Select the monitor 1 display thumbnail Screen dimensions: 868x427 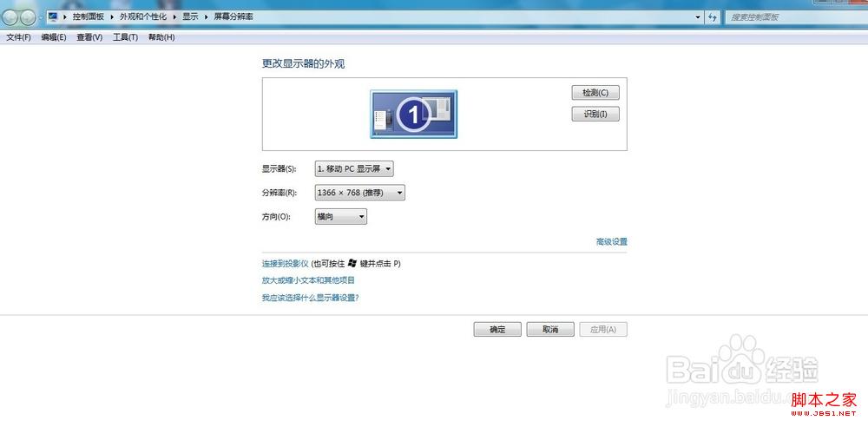[x=413, y=114]
